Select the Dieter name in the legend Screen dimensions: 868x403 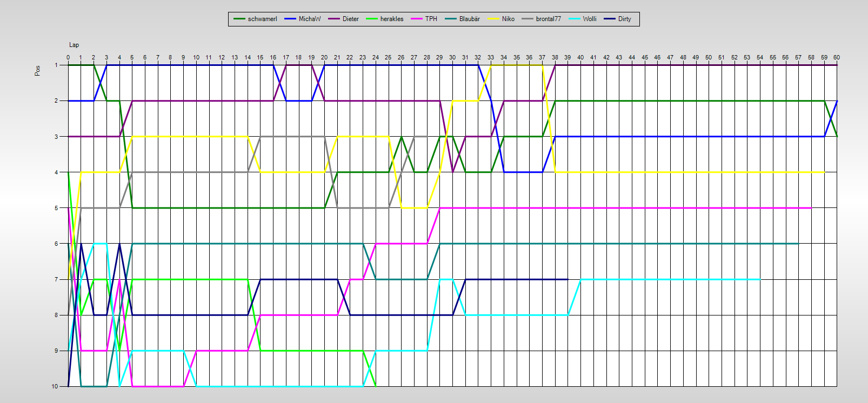tap(351, 19)
